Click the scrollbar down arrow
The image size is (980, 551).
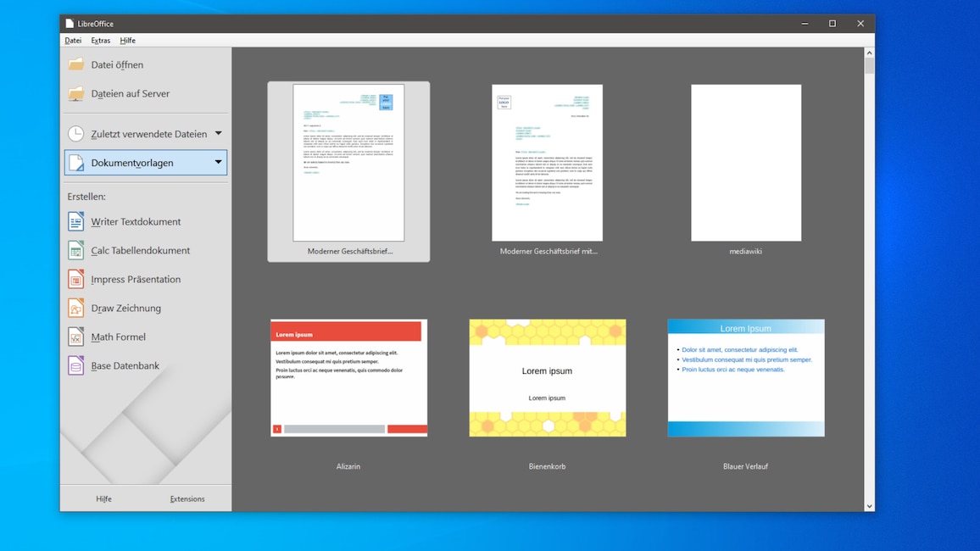(870, 507)
